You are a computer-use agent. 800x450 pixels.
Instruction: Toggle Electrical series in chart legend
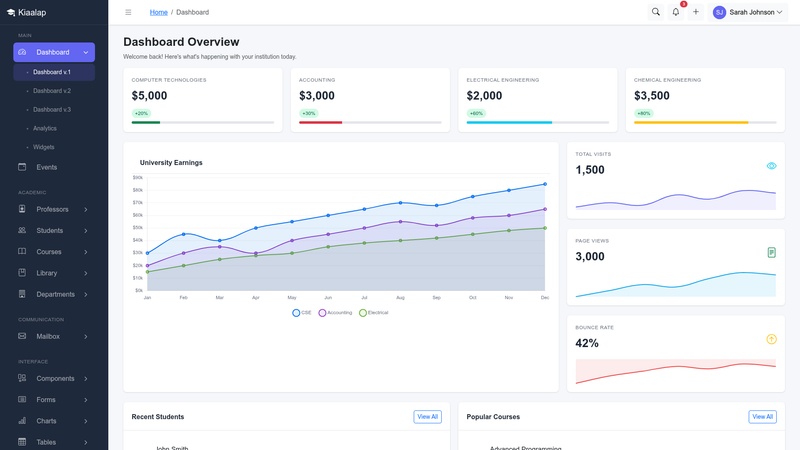point(373,313)
